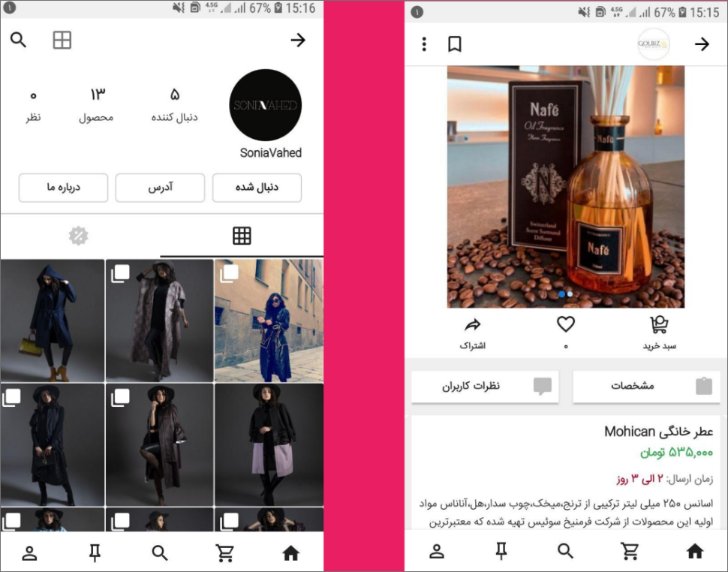The height and width of the screenshot is (572, 728).
Task: Tap the shipping time ۲ الی ۳ روز
Action: point(640,479)
